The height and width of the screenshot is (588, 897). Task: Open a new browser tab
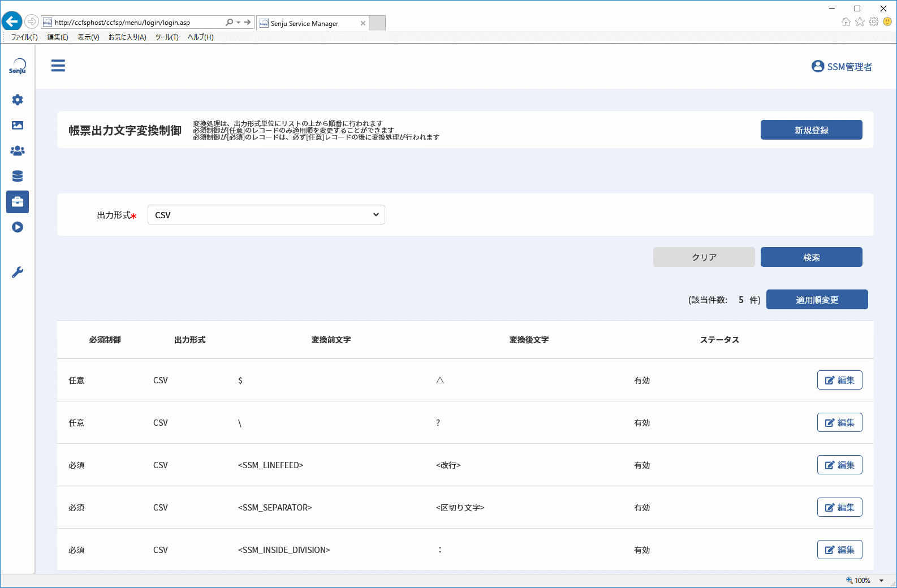point(377,23)
